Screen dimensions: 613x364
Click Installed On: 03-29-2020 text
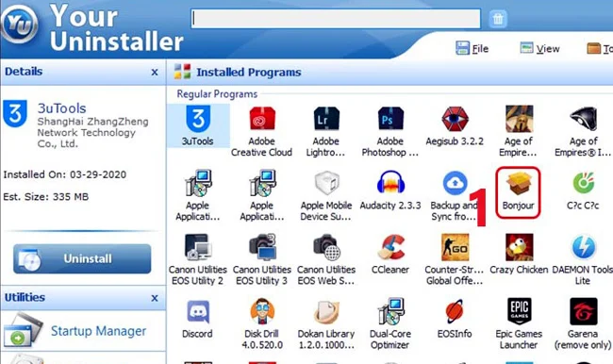pyautogui.click(x=65, y=174)
